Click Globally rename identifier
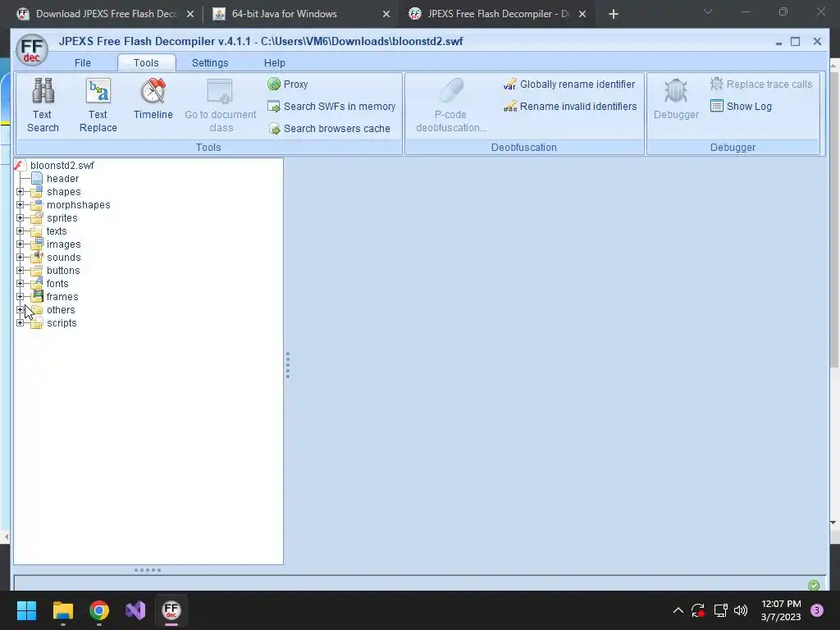 point(569,84)
